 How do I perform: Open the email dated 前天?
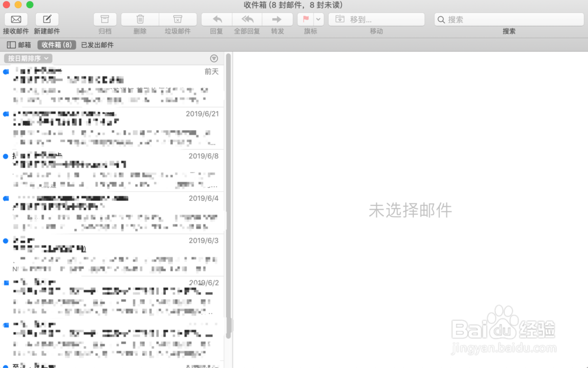[x=112, y=86]
